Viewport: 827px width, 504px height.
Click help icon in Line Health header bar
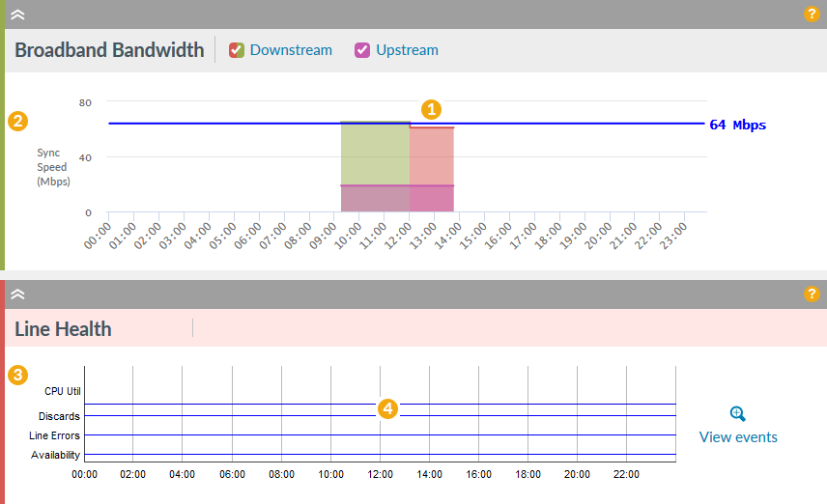pyautogui.click(x=812, y=294)
